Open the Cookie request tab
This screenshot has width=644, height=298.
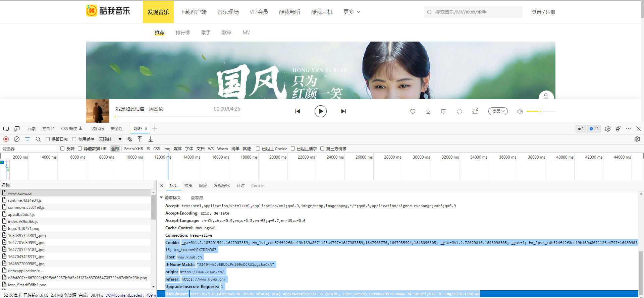pyautogui.click(x=257, y=186)
